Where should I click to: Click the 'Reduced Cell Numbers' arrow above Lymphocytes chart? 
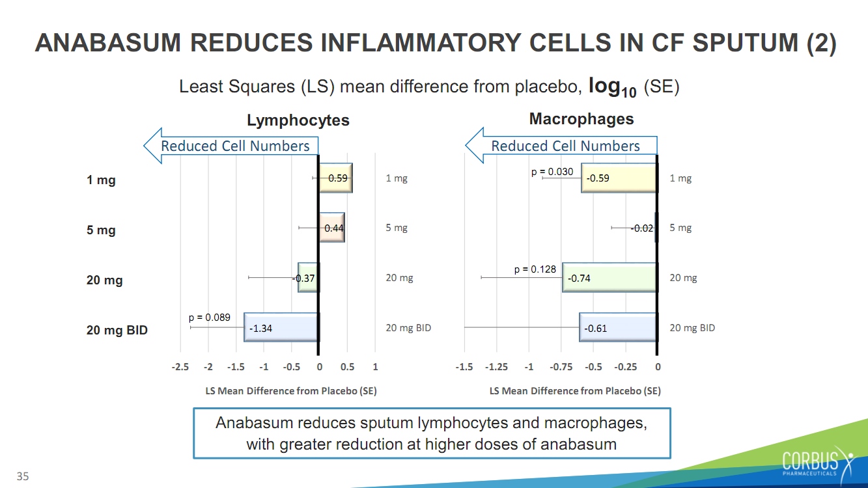231,146
